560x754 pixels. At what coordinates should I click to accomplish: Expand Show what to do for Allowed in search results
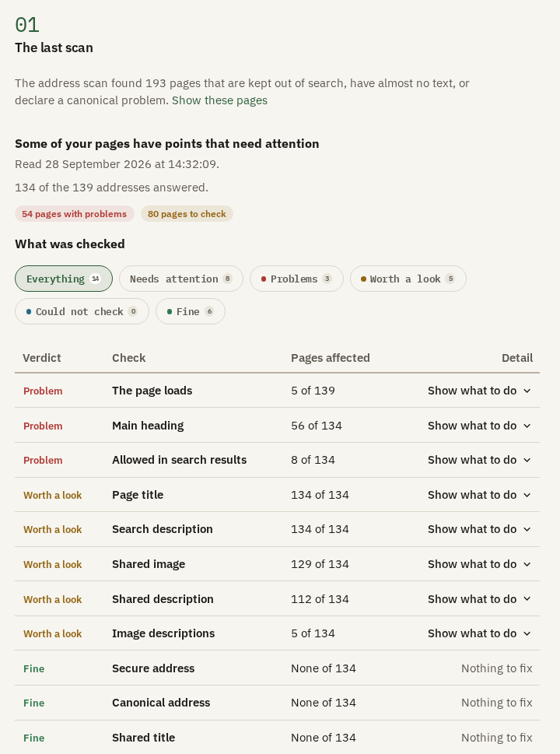click(479, 460)
